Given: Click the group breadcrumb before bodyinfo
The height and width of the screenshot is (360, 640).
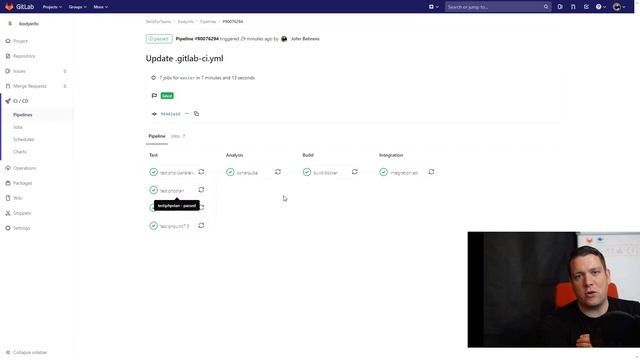Looking at the screenshot, I should [x=158, y=22].
